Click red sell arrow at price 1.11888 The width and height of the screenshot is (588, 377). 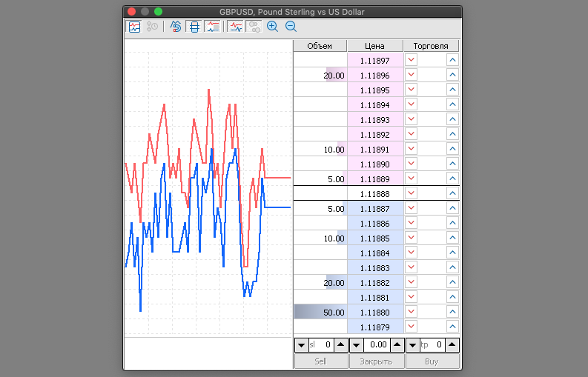(411, 193)
